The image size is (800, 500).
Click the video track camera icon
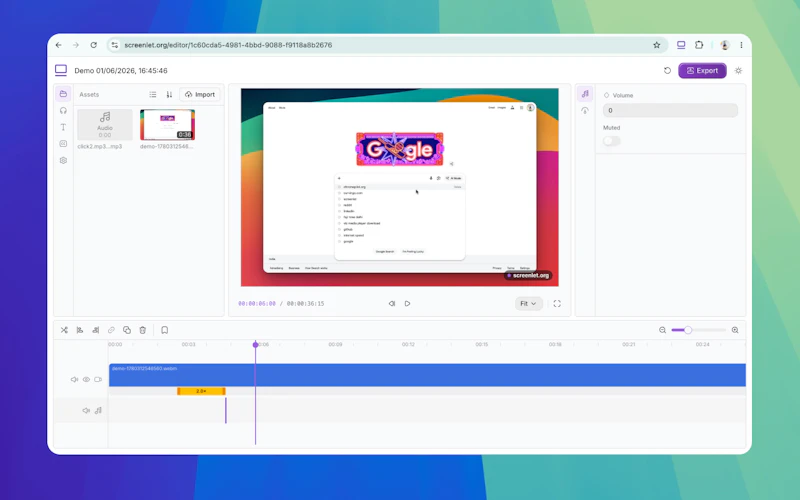tap(98, 380)
